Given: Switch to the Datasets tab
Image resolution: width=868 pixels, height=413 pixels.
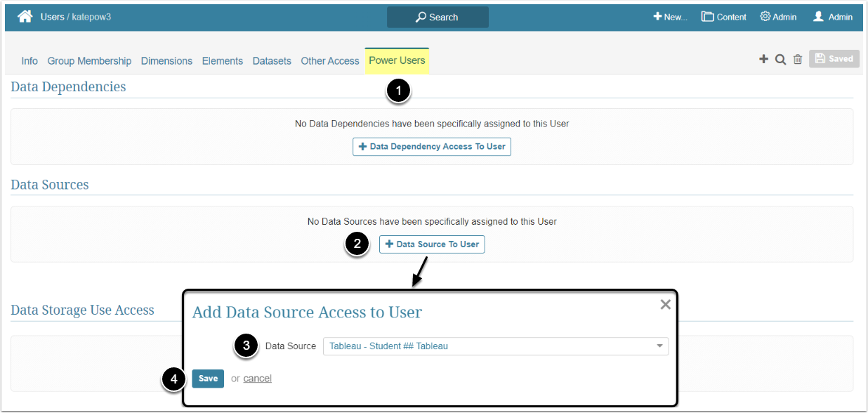Looking at the screenshot, I should (272, 61).
